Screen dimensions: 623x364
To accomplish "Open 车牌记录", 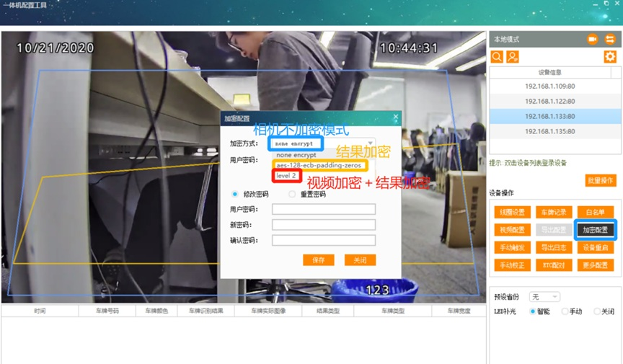I will tap(554, 212).
